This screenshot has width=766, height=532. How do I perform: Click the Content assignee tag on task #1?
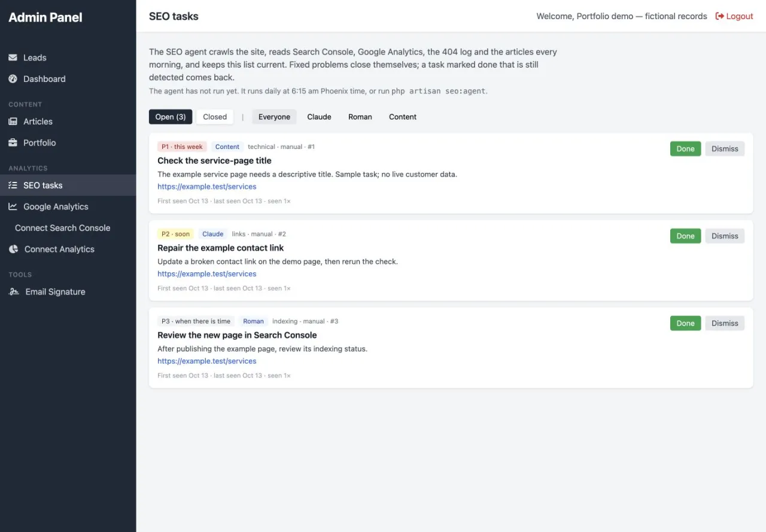(x=227, y=147)
